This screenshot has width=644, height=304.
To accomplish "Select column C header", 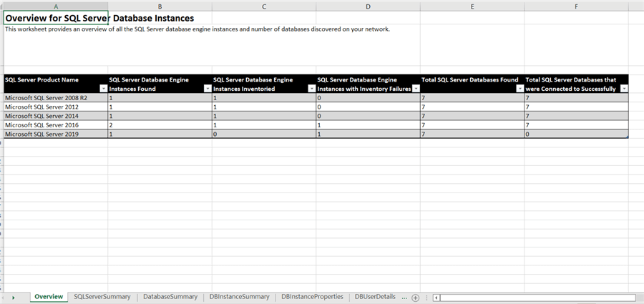I will click(x=264, y=6).
